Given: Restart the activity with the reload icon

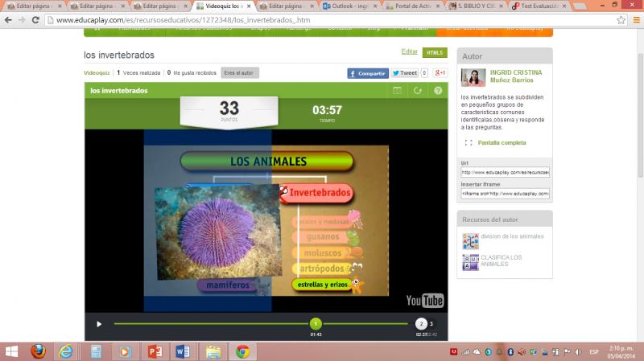Looking at the screenshot, I should click(x=417, y=91).
